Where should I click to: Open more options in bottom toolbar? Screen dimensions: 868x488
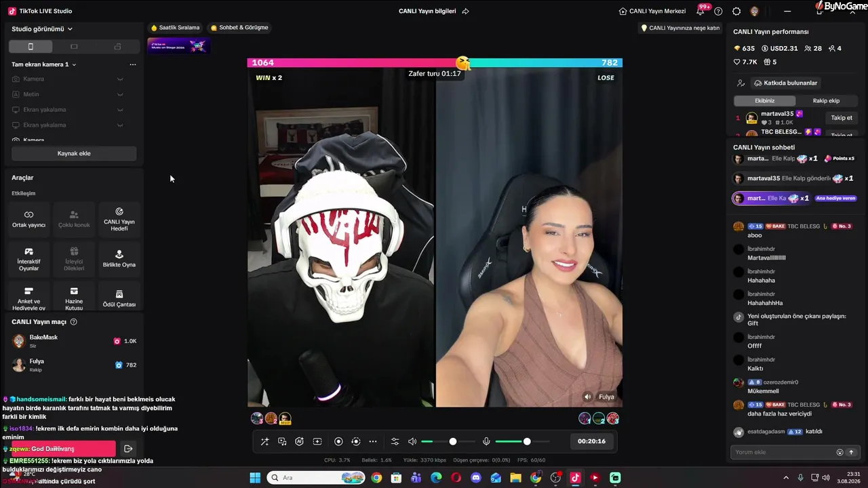(x=373, y=441)
